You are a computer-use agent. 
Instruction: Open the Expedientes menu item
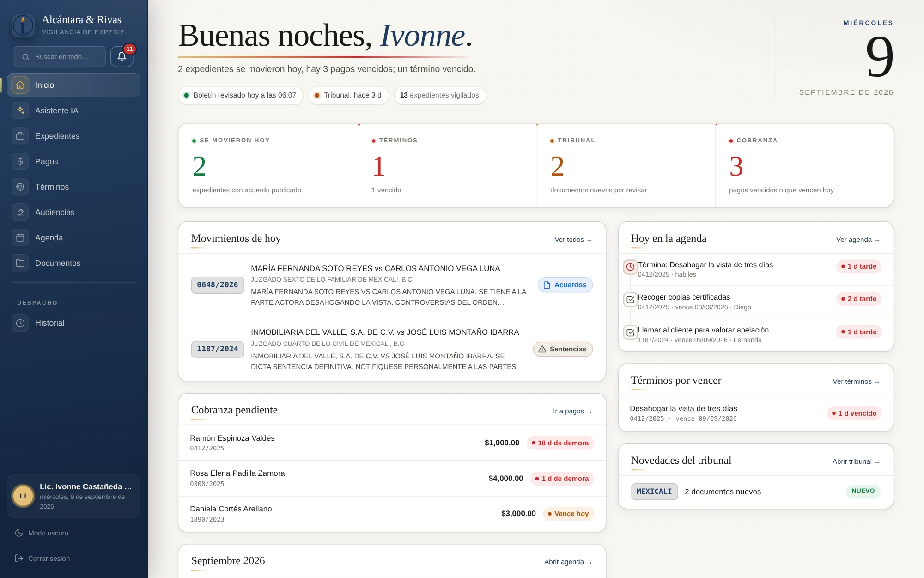74,136
